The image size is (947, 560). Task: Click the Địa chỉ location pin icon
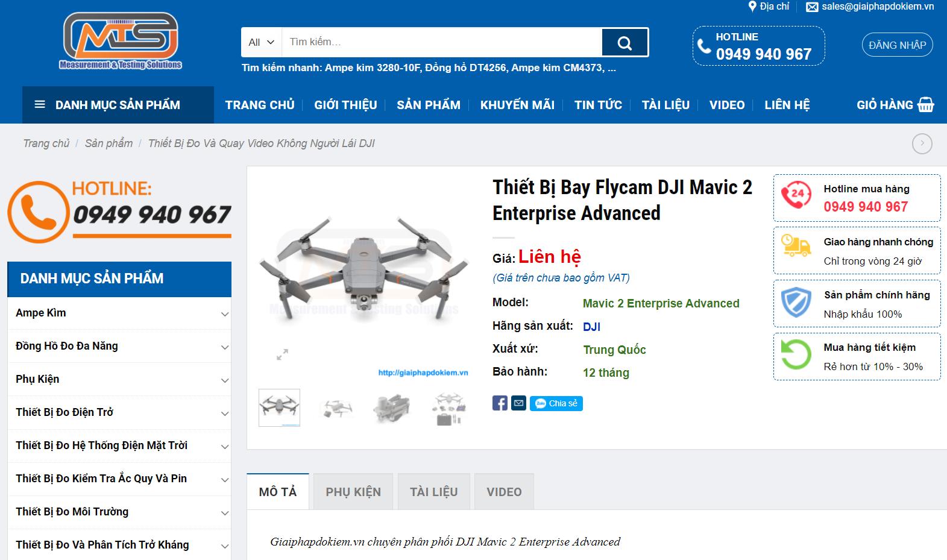pyautogui.click(x=752, y=7)
